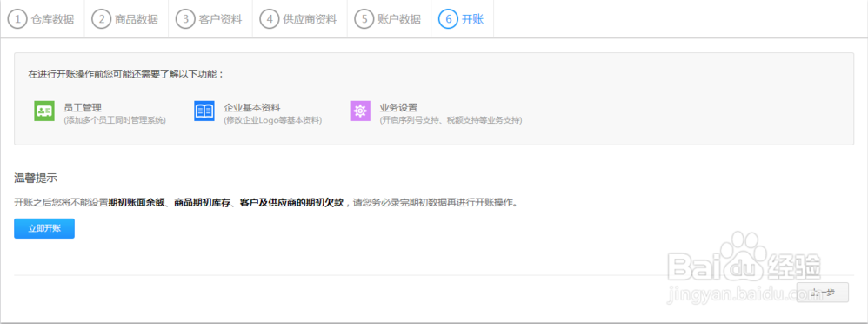Select step 6 开账 tab
The height and width of the screenshot is (324, 868).
point(462,19)
